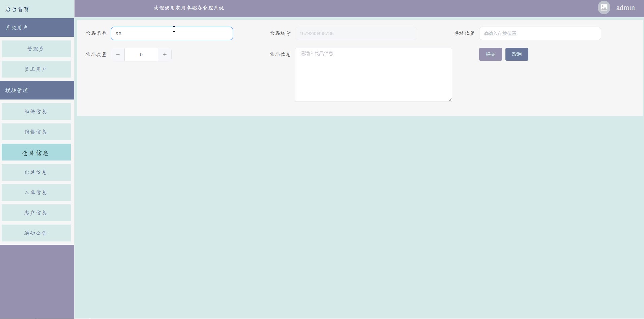Click the 物品数量 label

96,54
